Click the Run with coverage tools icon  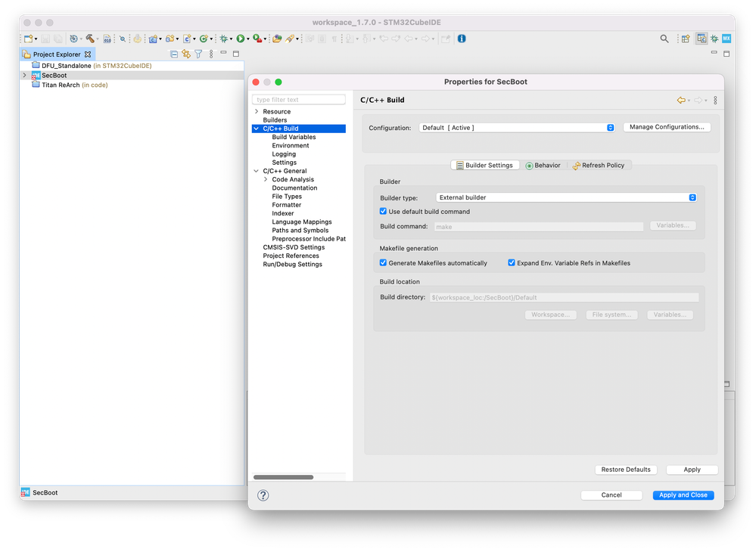pyautogui.click(x=257, y=39)
